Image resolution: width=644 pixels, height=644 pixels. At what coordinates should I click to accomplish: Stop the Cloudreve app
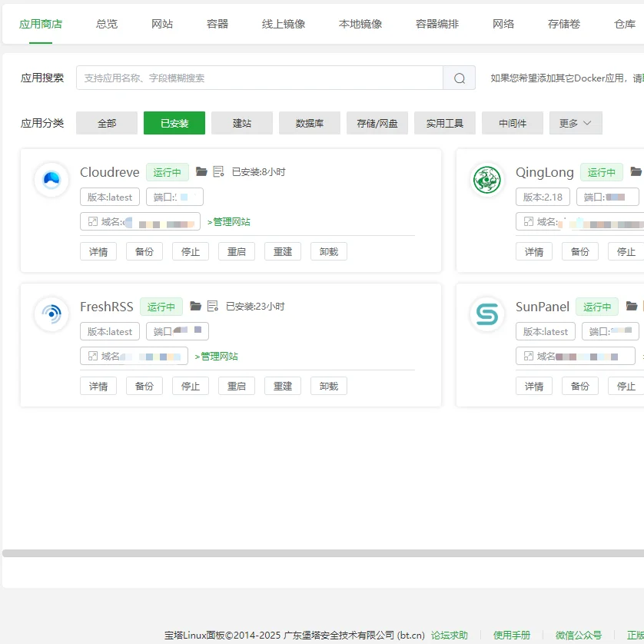pos(191,251)
